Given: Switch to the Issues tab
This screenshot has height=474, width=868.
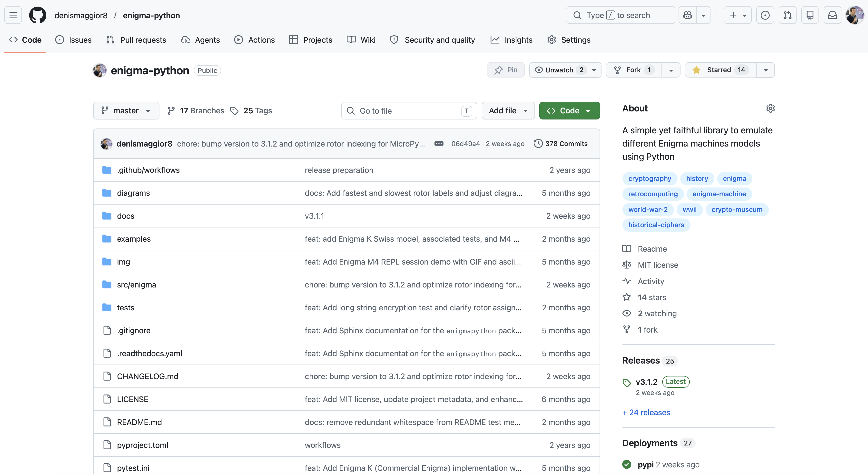Looking at the screenshot, I should click(x=73, y=40).
